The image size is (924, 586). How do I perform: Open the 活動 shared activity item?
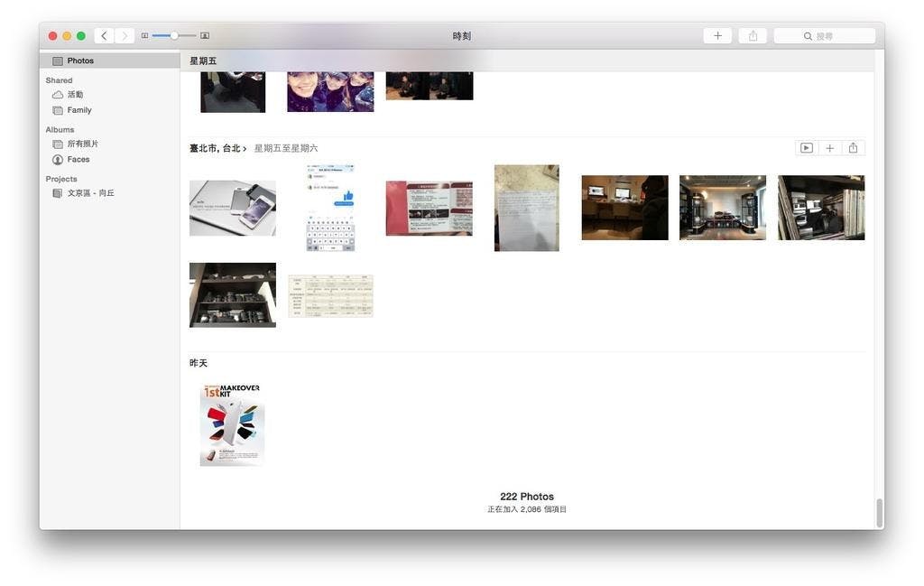click(75, 94)
